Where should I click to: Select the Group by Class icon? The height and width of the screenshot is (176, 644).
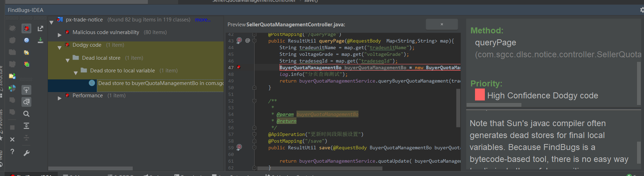pyautogui.click(x=26, y=40)
